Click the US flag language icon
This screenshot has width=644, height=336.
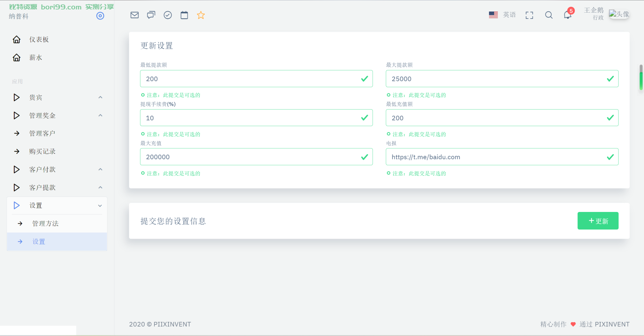493,15
